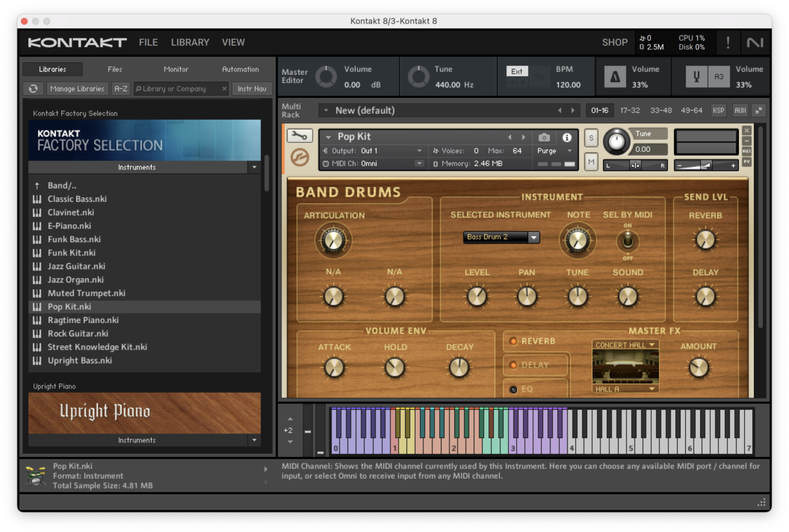Clear the library search field with X
Image resolution: width=789 pixels, height=532 pixels.
click(x=224, y=89)
